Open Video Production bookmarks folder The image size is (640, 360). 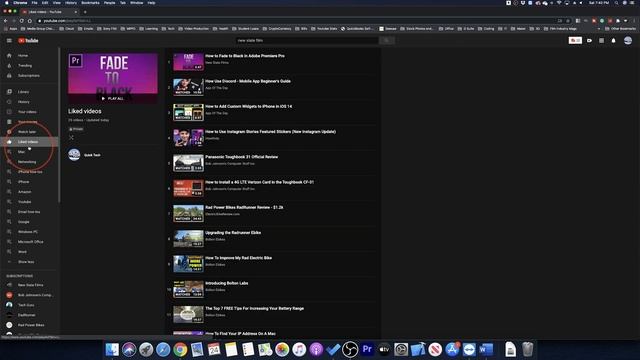pos(193,29)
